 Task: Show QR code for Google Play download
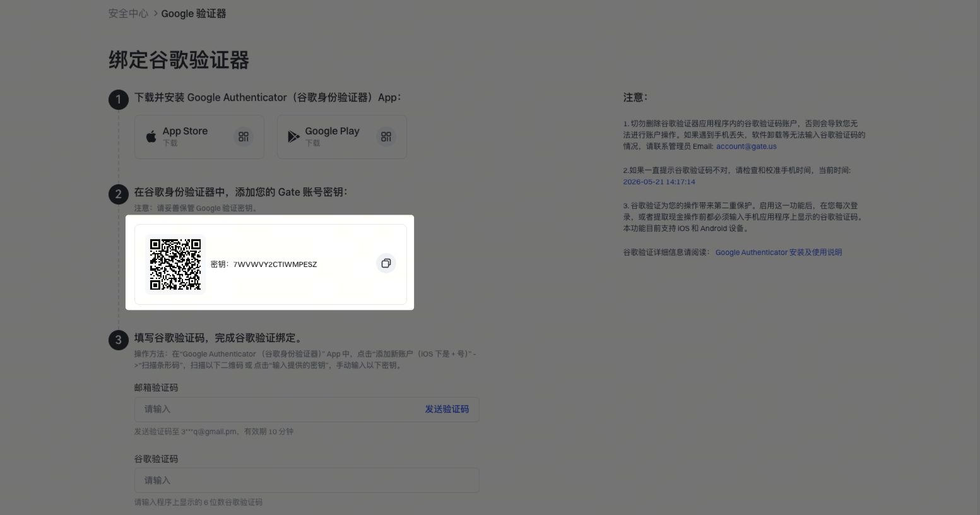click(x=386, y=136)
